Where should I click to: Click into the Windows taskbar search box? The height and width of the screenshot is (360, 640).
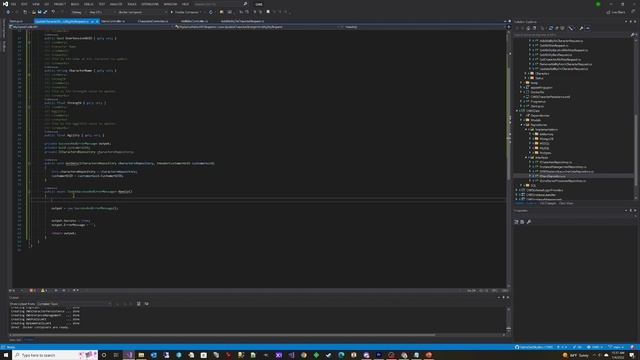coord(55,355)
